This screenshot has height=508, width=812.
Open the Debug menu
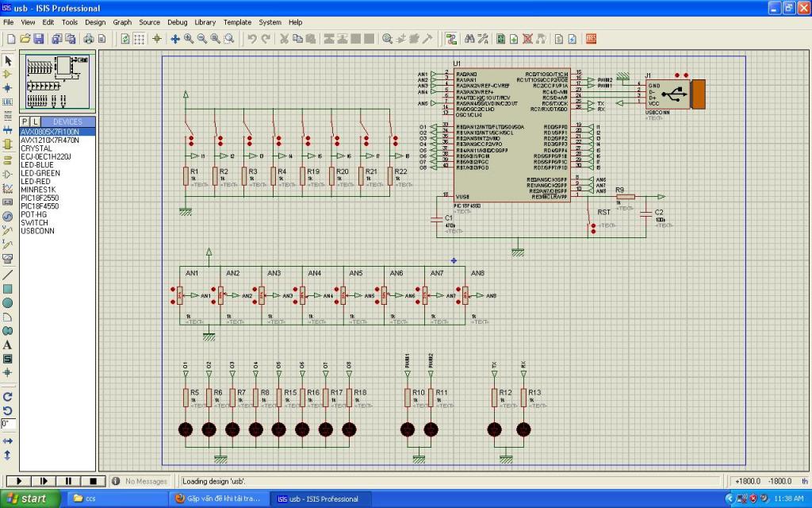(x=178, y=22)
